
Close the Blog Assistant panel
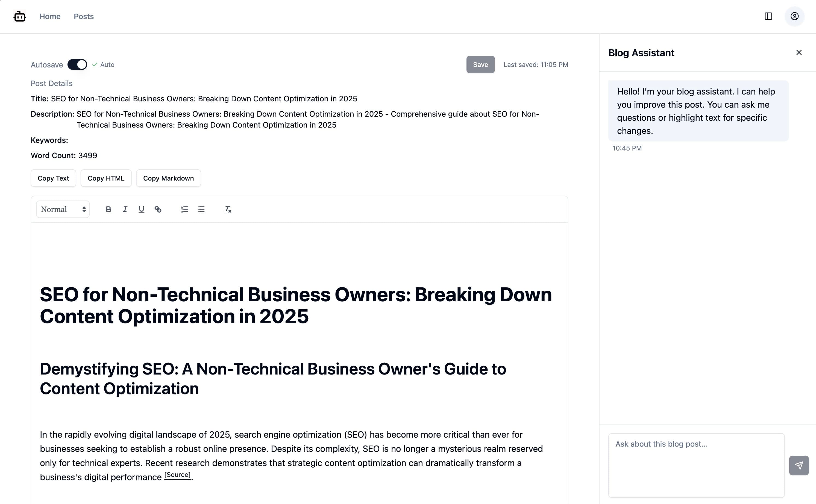(x=799, y=52)
